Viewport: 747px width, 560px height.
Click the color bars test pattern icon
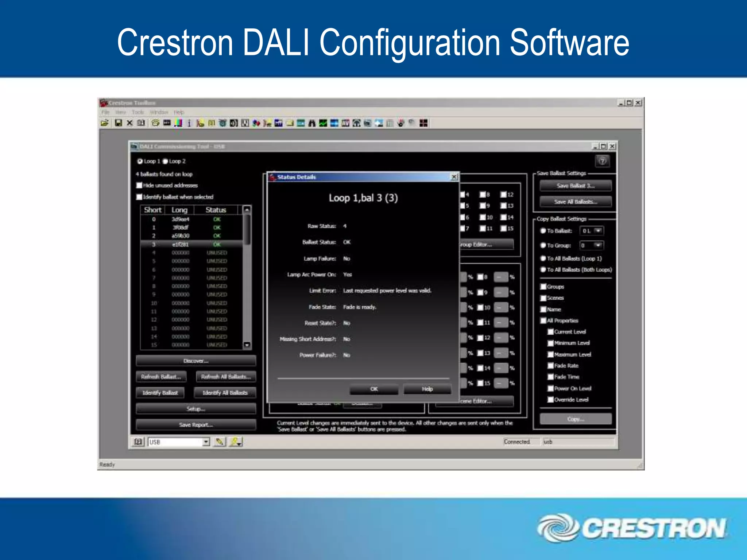tap(178, 123)
